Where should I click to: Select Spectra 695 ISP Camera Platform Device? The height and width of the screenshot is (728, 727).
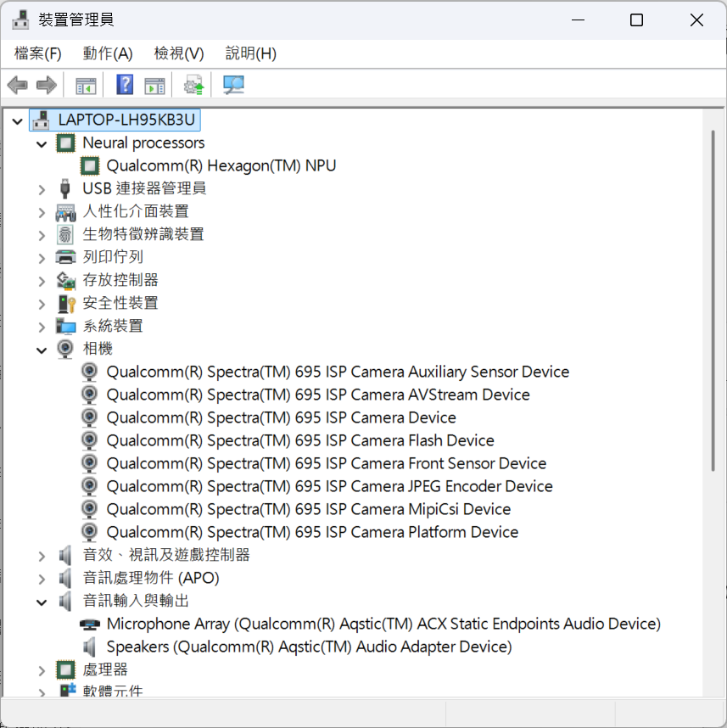click(x=312, y=532)
